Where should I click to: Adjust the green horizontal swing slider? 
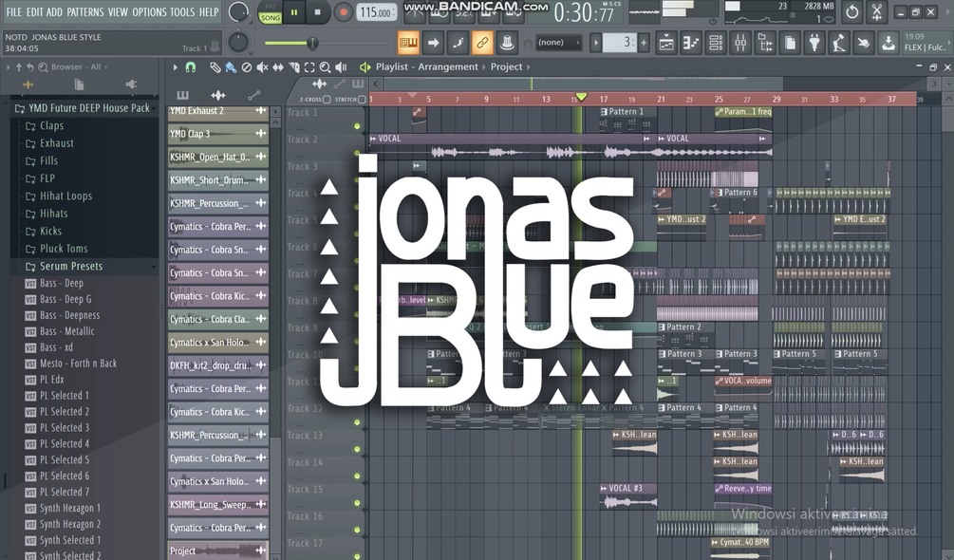(x=326, y=43)
